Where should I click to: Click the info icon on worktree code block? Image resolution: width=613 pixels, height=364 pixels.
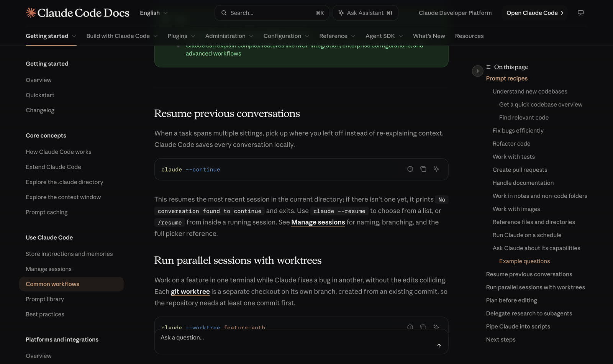pos(410,327)
